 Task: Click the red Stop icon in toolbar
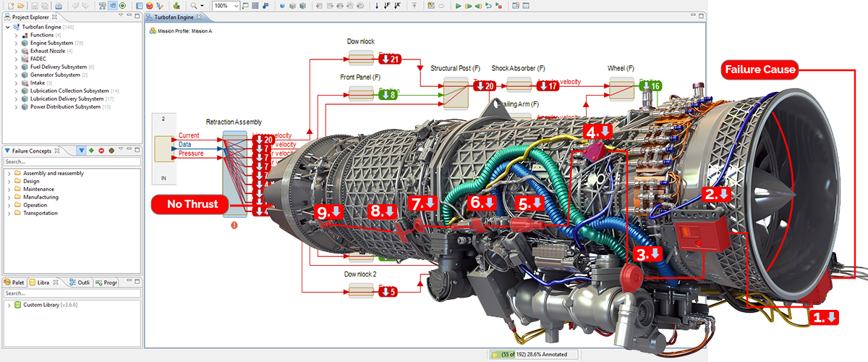(x=499, y=6)
